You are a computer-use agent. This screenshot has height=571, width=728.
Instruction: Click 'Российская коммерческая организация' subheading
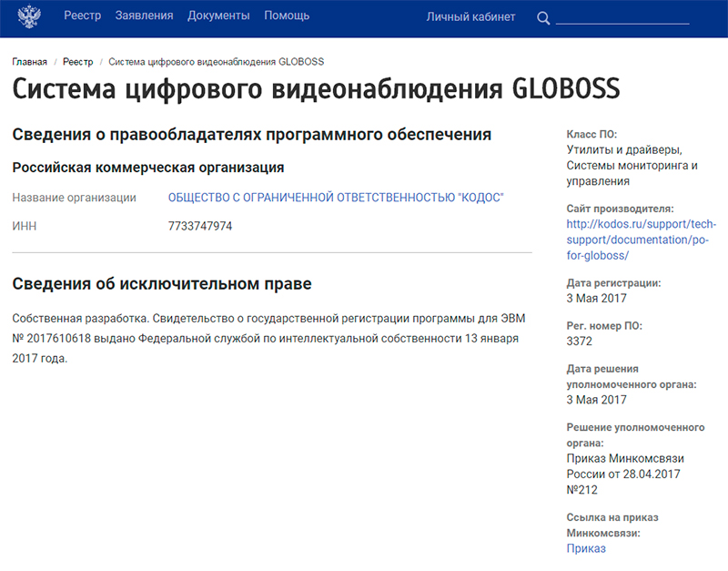[148, 168]
